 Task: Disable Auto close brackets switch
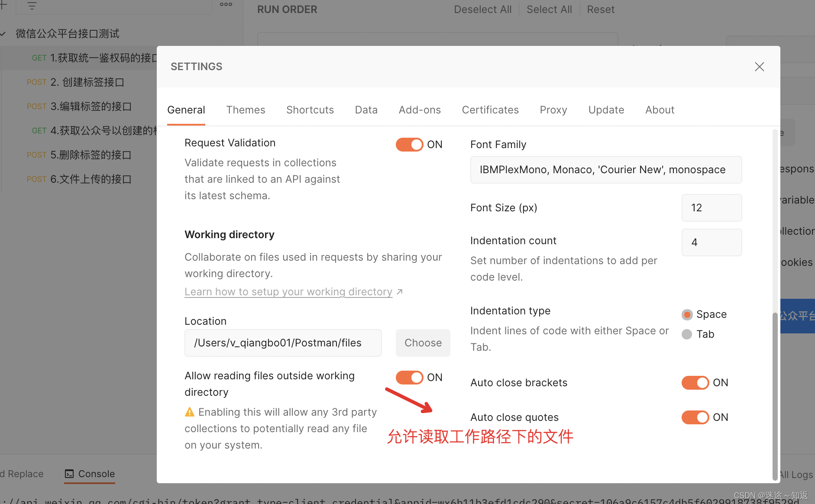pos(695,383)
